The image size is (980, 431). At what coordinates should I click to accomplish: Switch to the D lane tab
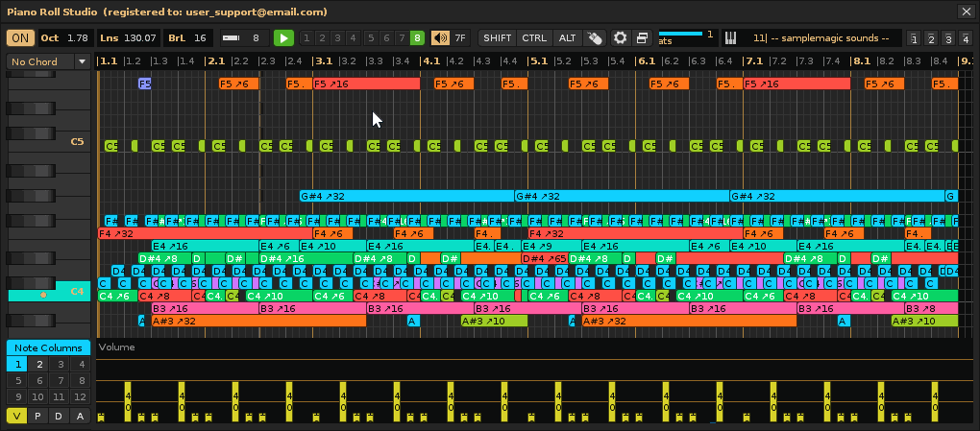click(60, 416)
